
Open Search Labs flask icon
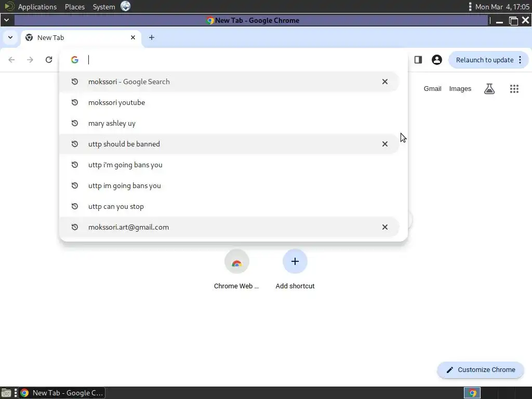click(x=489, y=89)
